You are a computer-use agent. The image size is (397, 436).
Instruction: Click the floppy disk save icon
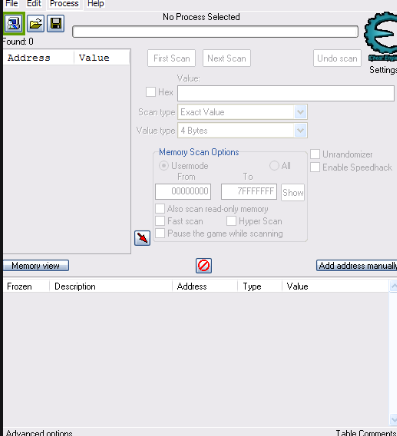coord(56,24)
